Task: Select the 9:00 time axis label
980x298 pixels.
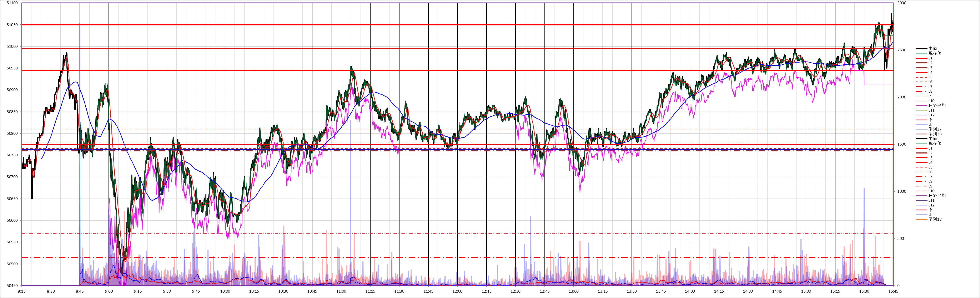Action: tap(109, 292)
